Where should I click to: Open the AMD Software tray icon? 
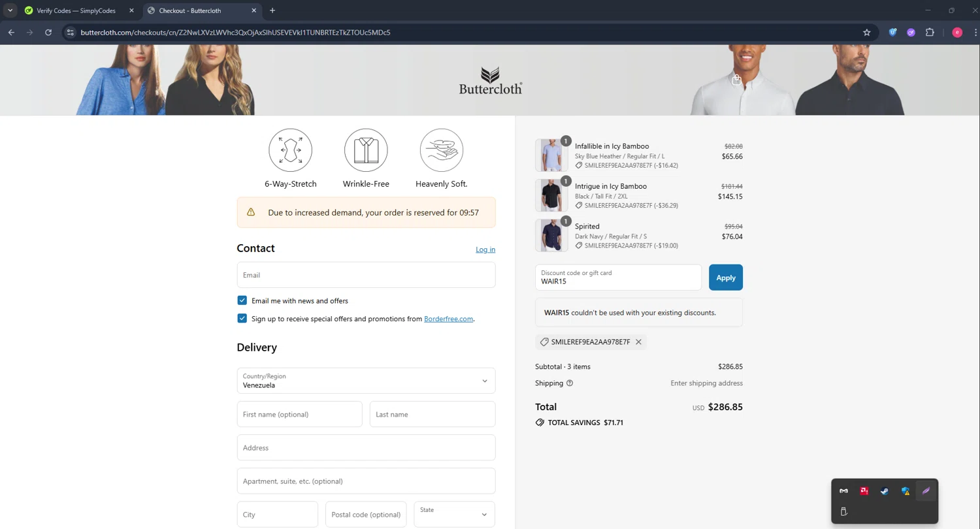[x=864, y=491]
